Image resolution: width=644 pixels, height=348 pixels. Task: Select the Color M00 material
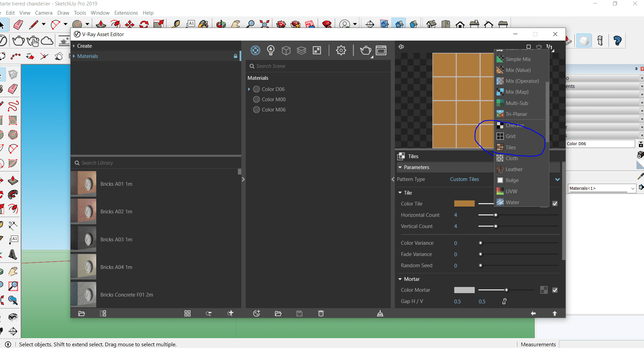273,100
